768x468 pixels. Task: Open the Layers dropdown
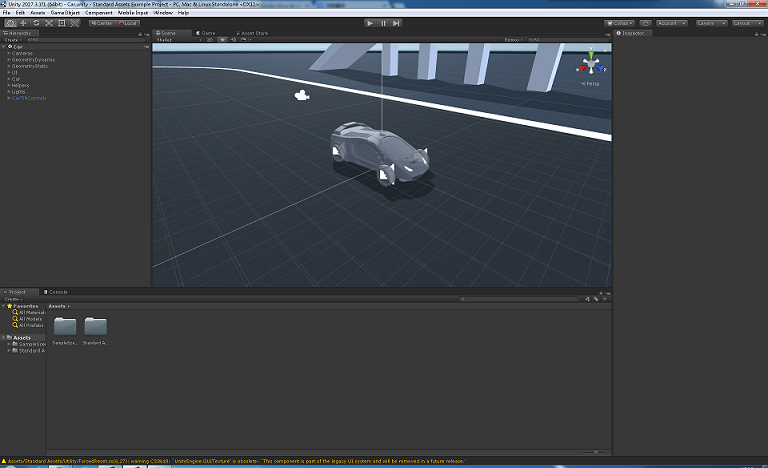point(710,22)
